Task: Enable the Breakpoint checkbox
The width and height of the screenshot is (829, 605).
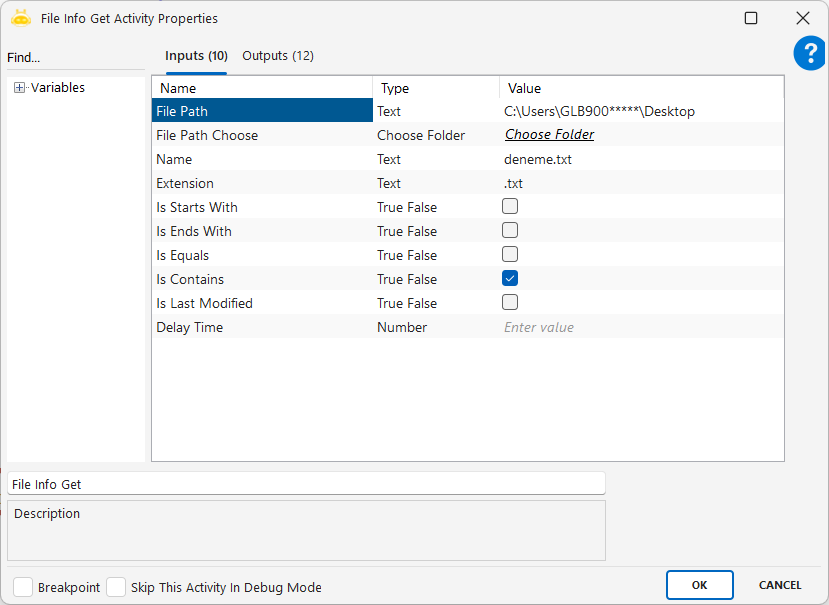Action: [23, 587]
